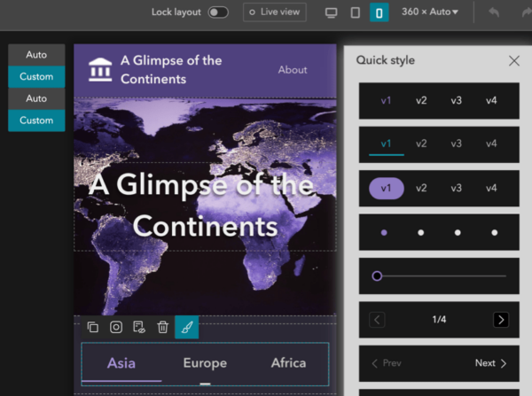Click the pending/sync list toolbar icon
Screen dimensions: 532x396
(x=139, y=327)
